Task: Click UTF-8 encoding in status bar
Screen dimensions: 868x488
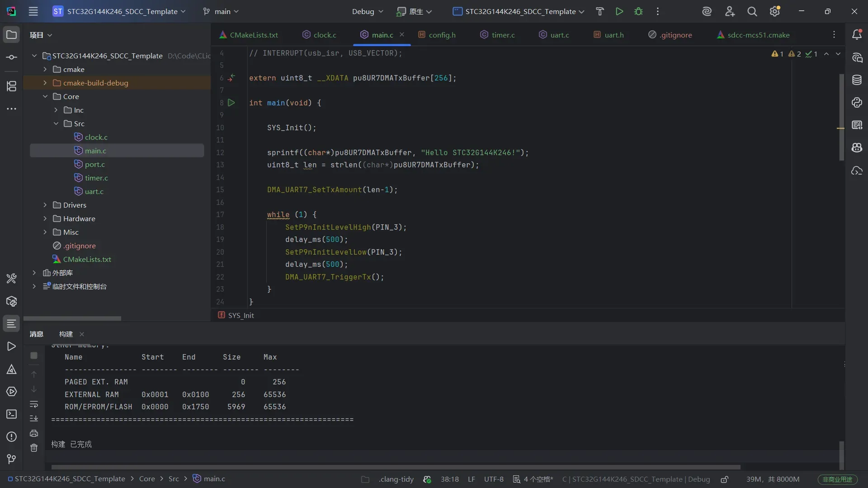Action: tap(493, 479)
